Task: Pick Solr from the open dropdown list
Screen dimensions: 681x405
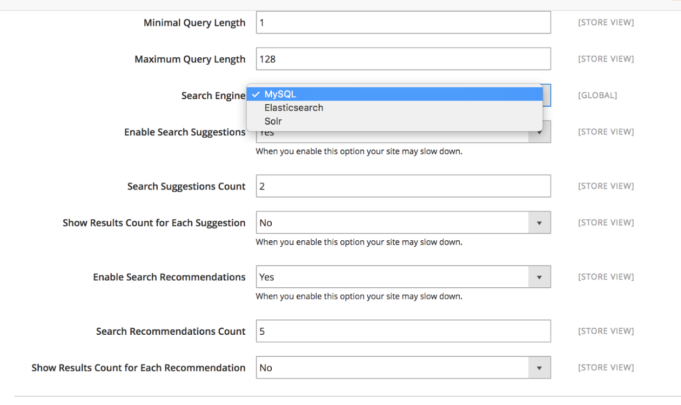Action: [273, 121]
